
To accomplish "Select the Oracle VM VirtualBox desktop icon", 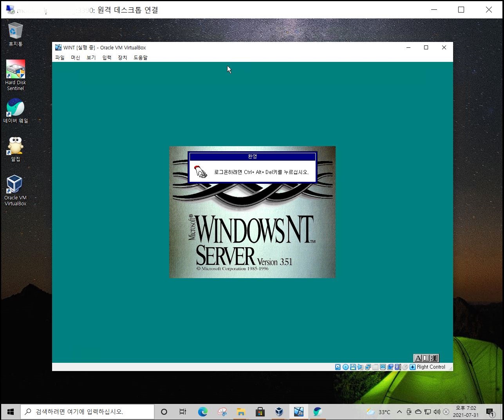I will click(x=16, y=190).
